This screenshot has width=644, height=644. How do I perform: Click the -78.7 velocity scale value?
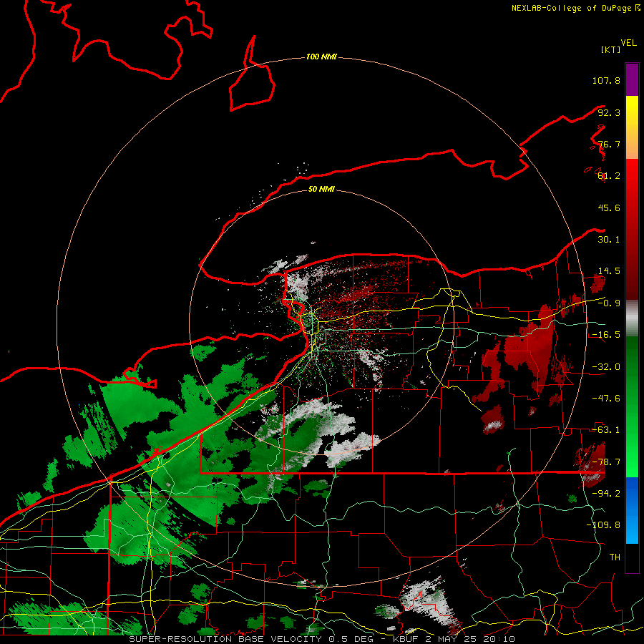point(606,462)
